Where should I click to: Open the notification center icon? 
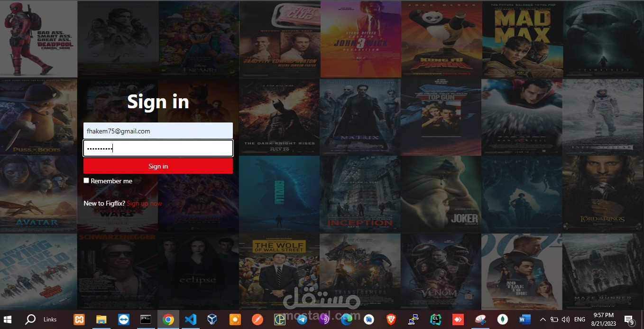[629, 320]
